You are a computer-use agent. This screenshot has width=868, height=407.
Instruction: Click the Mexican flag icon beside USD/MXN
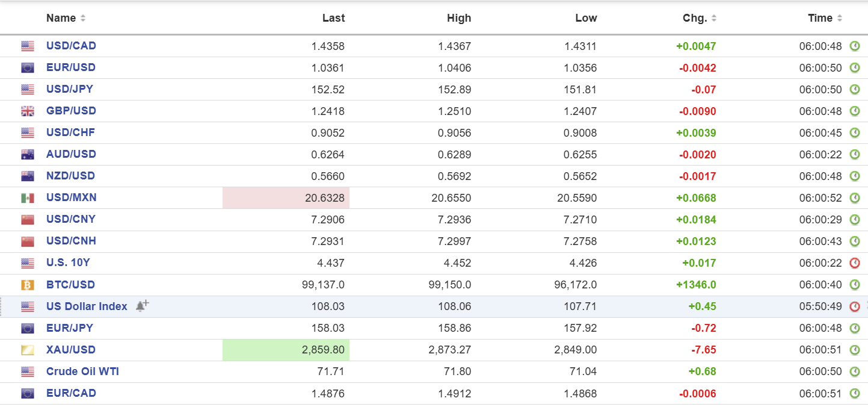pyautogui.click(x=28, y=197)
